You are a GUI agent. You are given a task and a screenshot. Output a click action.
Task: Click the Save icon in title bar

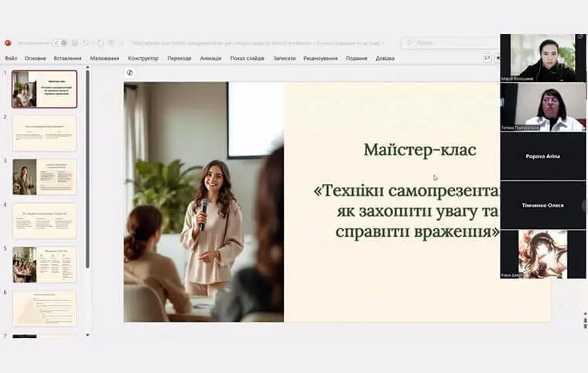75,43
